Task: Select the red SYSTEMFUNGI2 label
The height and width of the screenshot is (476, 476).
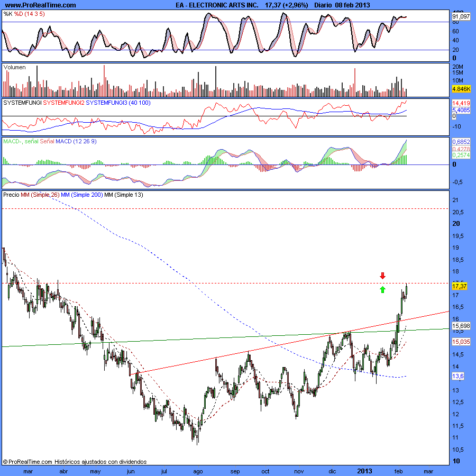Action: (x=64, y=103)
